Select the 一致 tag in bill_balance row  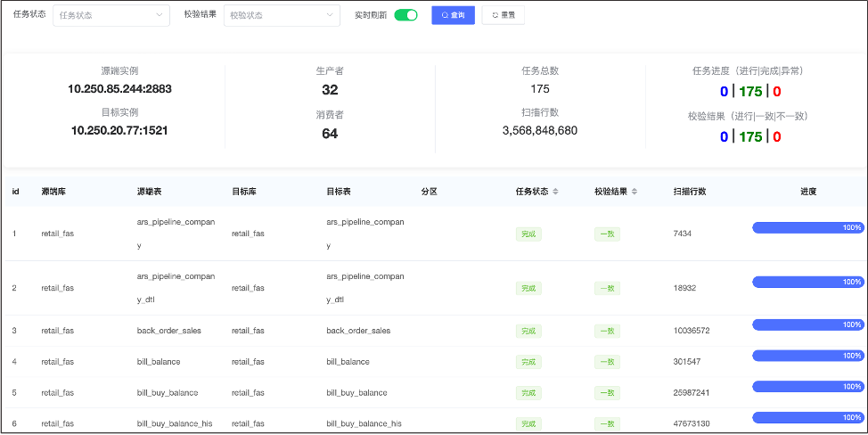607,362
